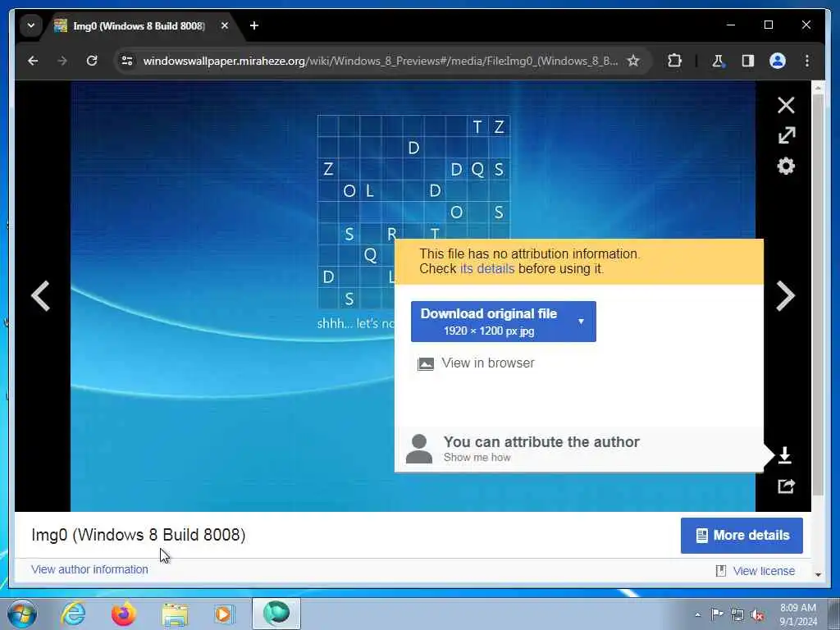Click the active browser taskbar button
The width and height of the screenshot is (840, 630).
(x=276, y=614)
